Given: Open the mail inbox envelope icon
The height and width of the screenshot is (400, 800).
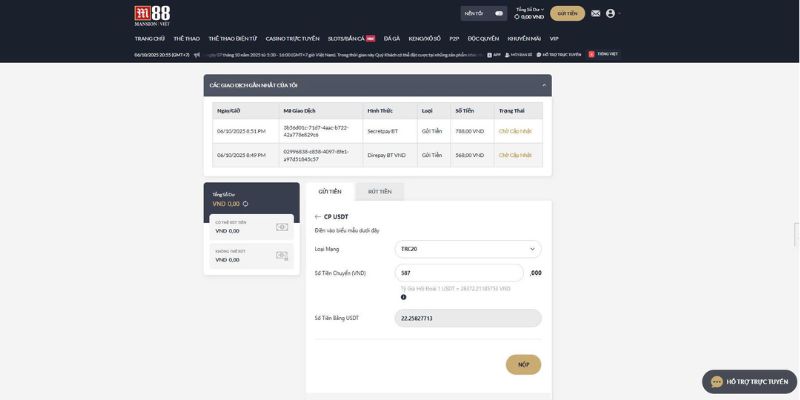Looking at the screenshot, I should point(596,14).
